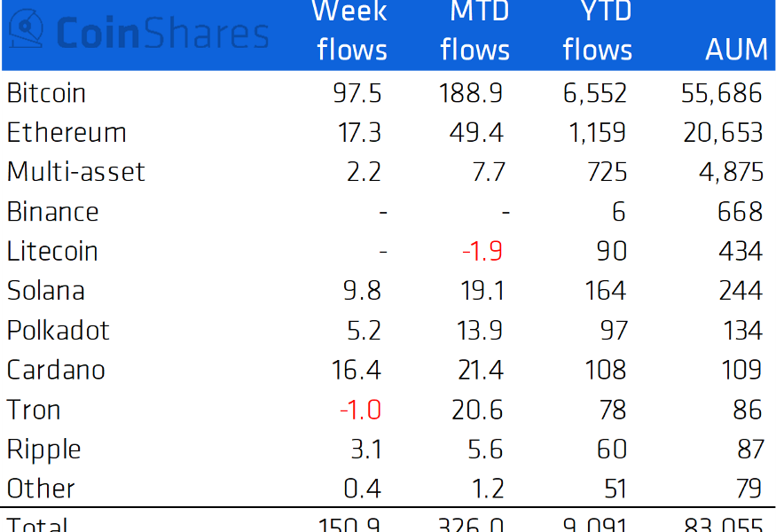Viewport: 776px width, 532px height.
Task: Click Bitcoin AUM value 55,686
Action: 722,93
